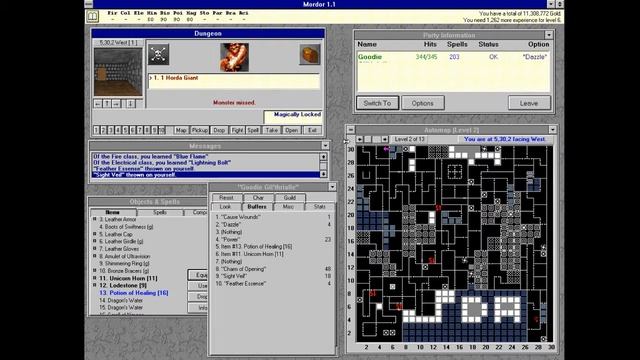This screenshot has height=360, width=640.
Task: Click the Pickup button
Action: 200,130
